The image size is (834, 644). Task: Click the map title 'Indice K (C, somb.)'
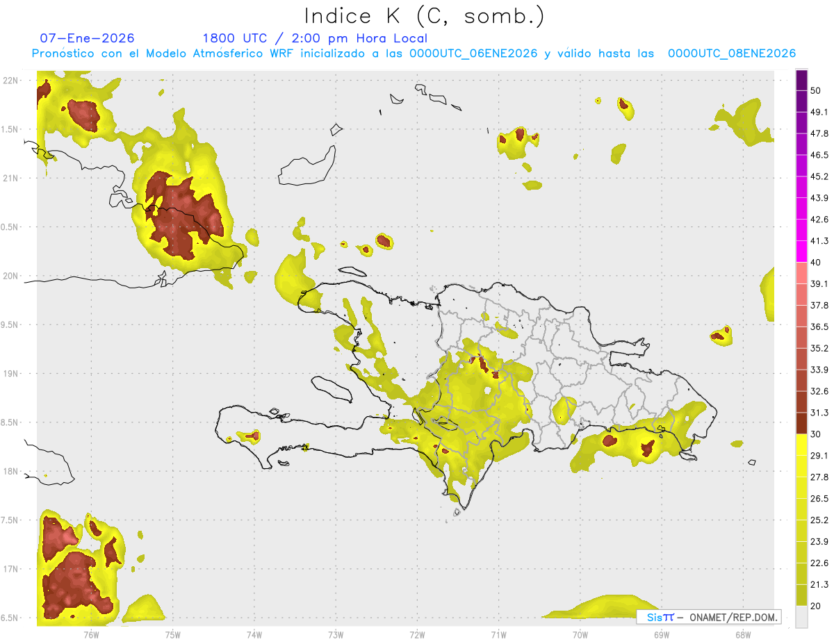[x=425, y=16]
